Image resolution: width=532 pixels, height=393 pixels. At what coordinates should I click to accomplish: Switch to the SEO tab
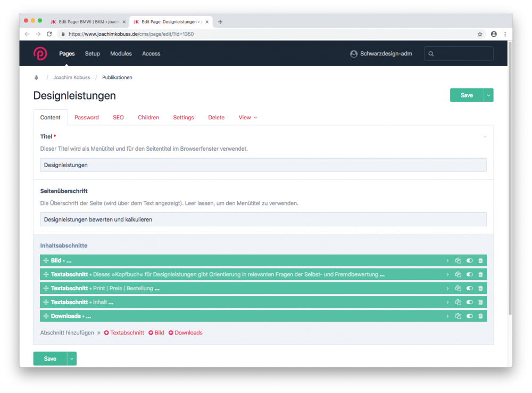[118, 118]
